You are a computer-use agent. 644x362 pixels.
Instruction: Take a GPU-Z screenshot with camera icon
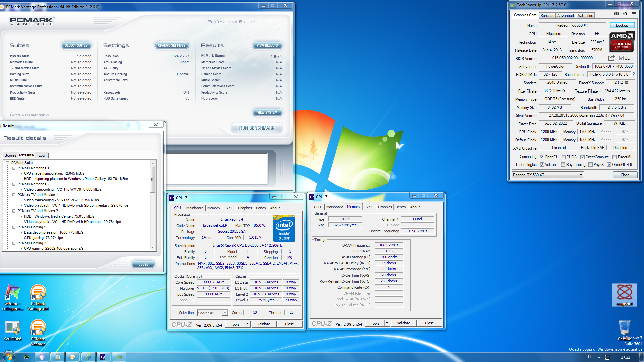click(616, 14)
